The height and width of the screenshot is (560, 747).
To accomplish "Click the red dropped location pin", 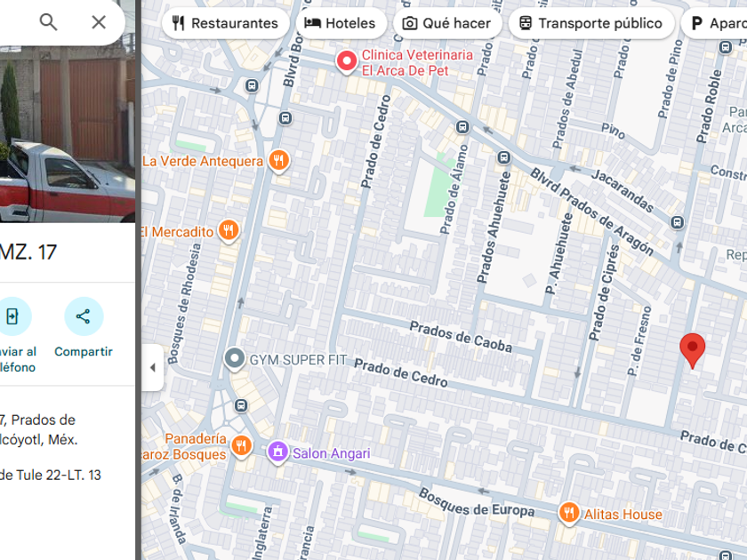I will click(692, 351).
